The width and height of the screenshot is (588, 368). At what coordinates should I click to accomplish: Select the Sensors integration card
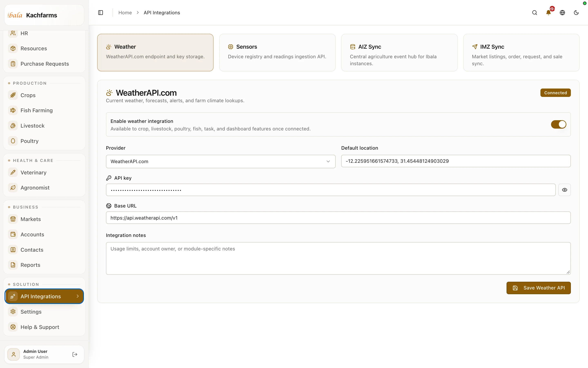coord(277,53)
